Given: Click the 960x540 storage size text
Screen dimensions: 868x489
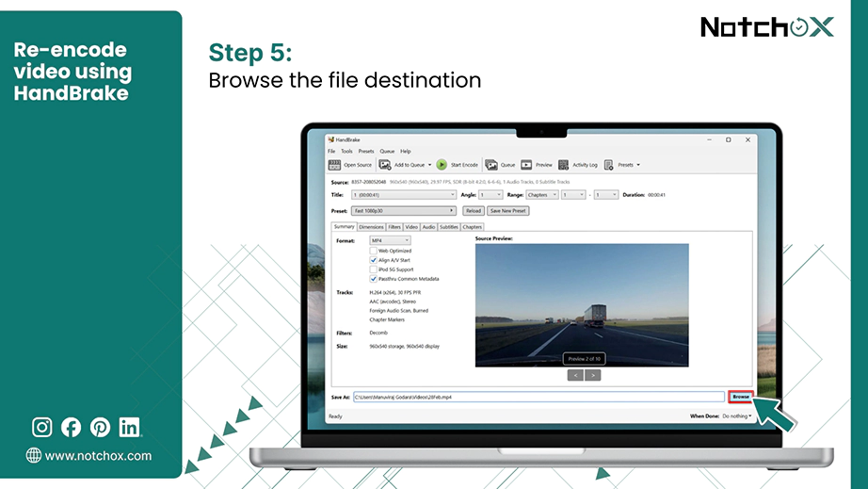Looking at the screenshot, I should (x=404, y=346).
